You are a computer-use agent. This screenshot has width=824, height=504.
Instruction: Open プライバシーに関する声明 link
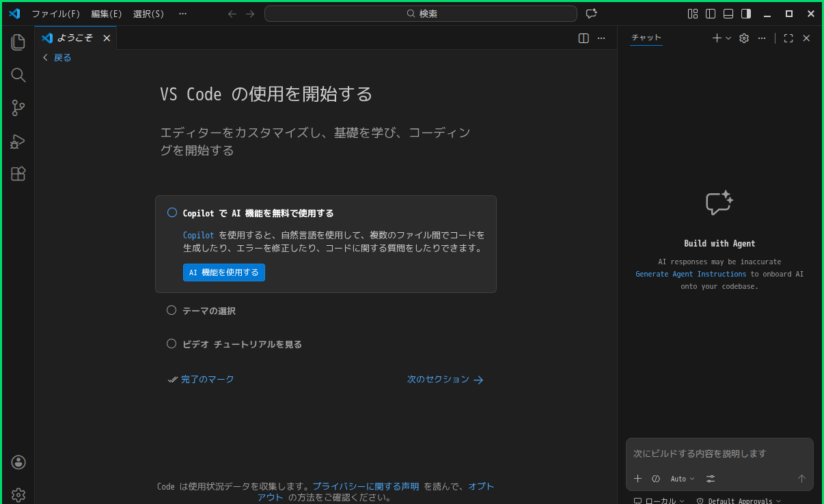366,486
